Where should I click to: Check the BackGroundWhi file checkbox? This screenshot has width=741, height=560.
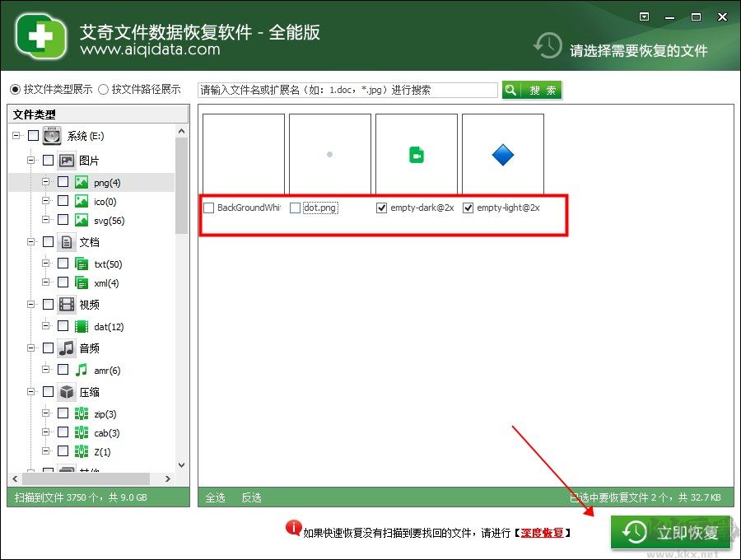pyautogui.click(x=208, y=208)
